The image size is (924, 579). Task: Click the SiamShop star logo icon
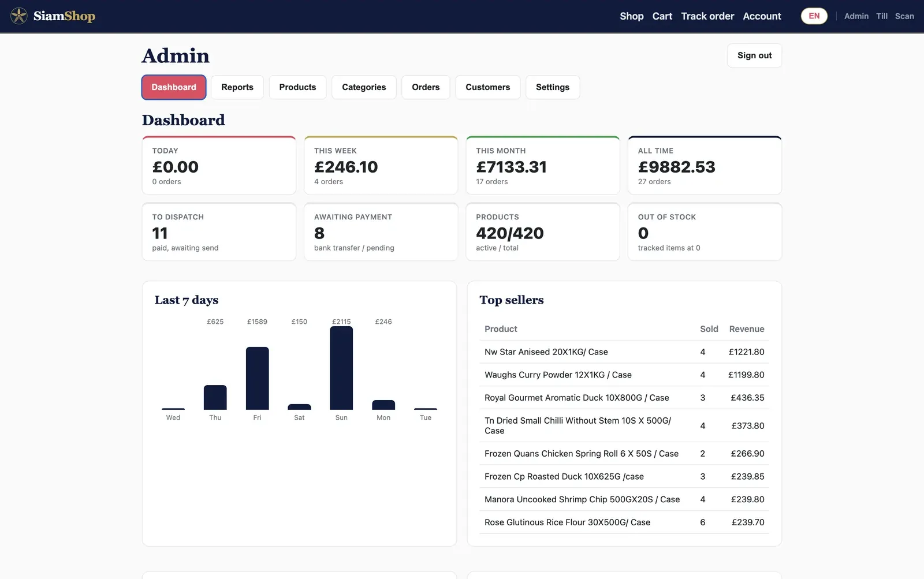[x=19, y=16]
